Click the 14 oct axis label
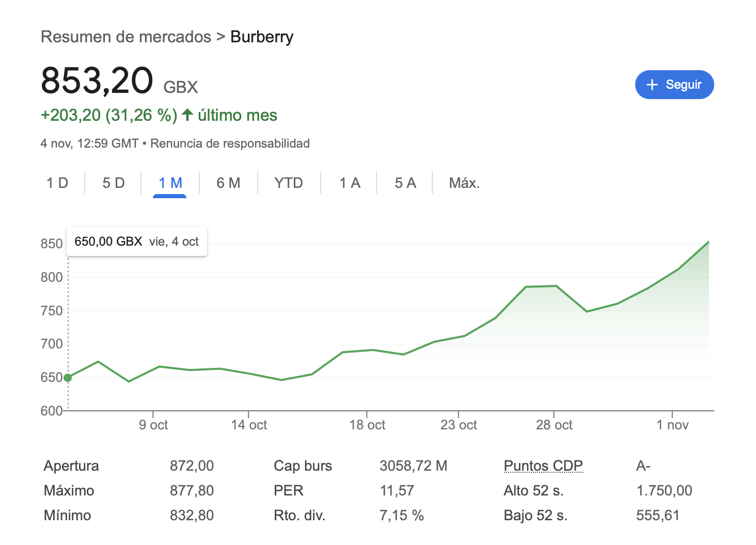Image resolution: width=756 pixels, height=545 pixels. click(249, 425)
